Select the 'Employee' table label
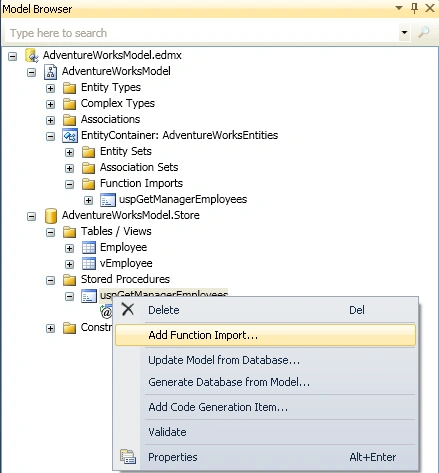Image resolution: width=439 pixels, height=473 pixels. coord(123,247)
